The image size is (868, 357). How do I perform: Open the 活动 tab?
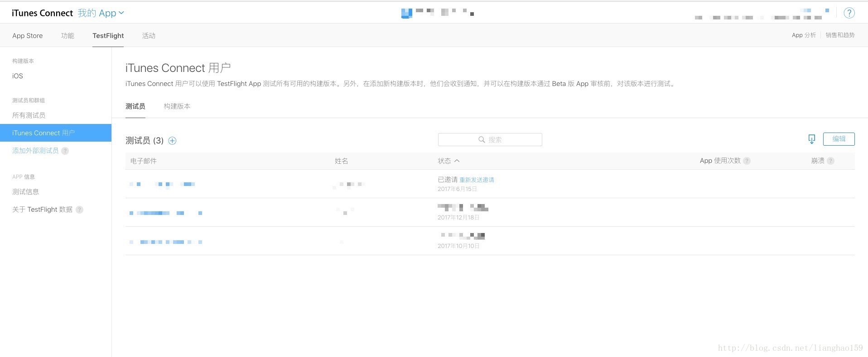coord(149,36)
